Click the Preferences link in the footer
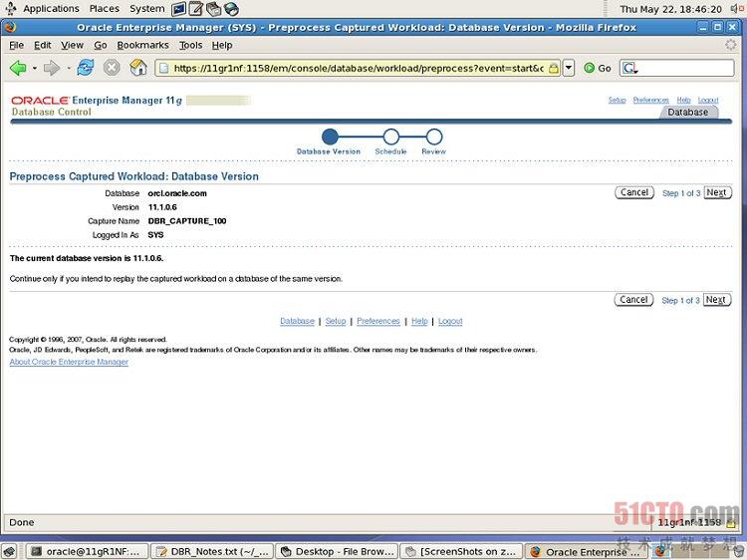Screen dimensions: 747x560 click(x=377, y=321)
